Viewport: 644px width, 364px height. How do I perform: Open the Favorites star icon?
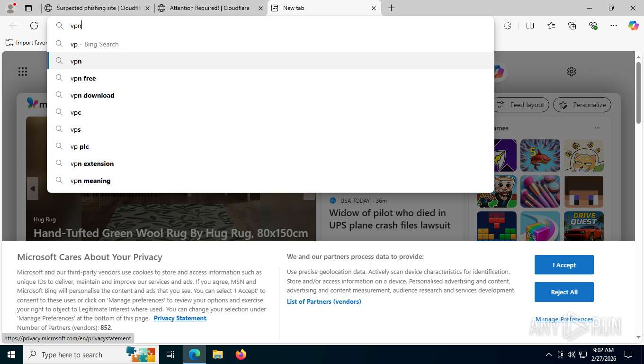[551, 26]
